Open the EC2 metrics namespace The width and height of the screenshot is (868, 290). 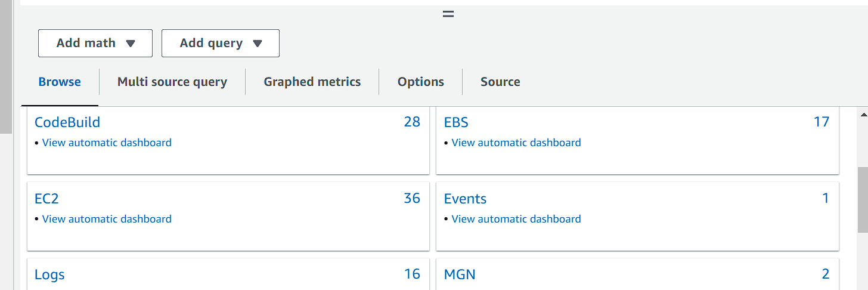pos(46,199)
